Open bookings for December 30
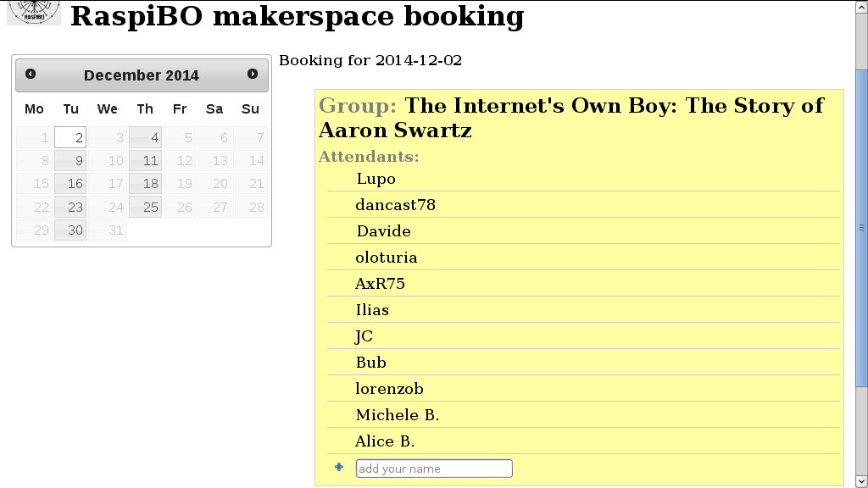 tap(70, 230)
